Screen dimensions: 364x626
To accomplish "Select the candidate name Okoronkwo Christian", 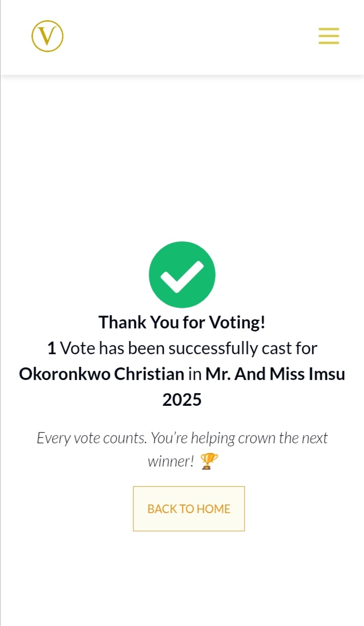I will point(102,374).
